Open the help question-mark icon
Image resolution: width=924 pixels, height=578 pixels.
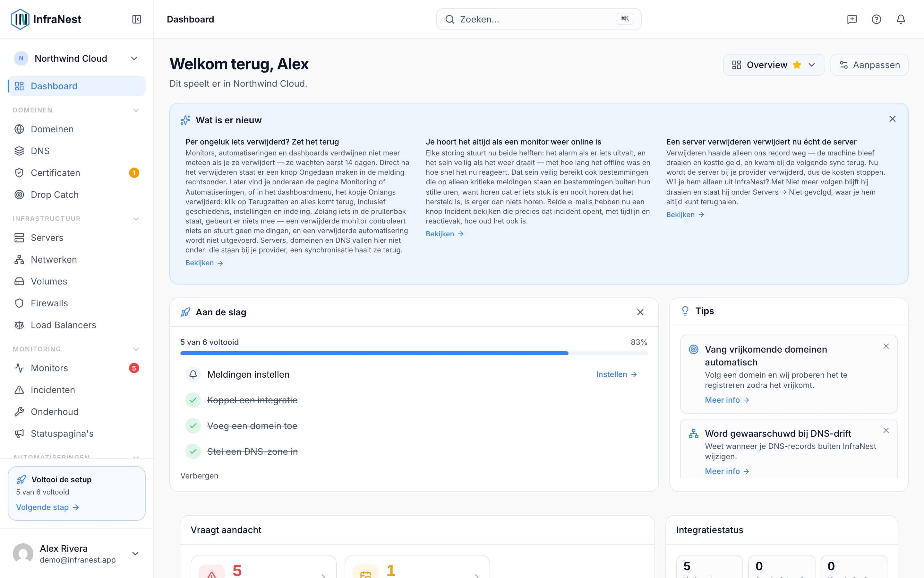pos(876,19)
